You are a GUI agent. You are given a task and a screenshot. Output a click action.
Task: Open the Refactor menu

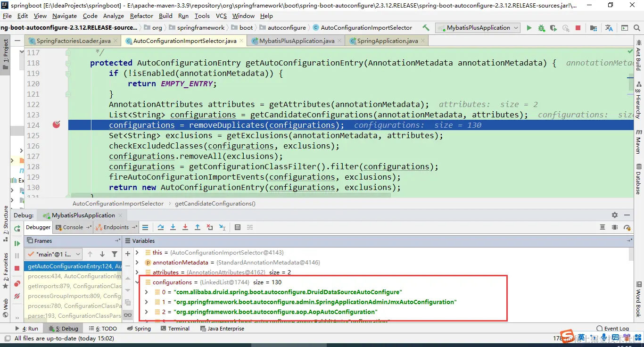[141, 16]
